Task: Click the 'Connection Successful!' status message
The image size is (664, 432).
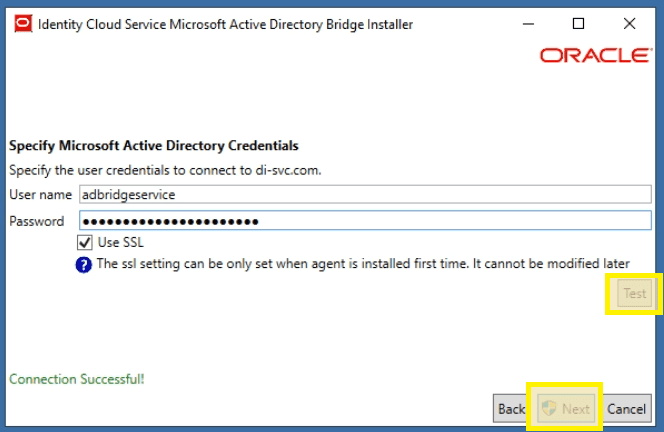Action: coord(77,379)
